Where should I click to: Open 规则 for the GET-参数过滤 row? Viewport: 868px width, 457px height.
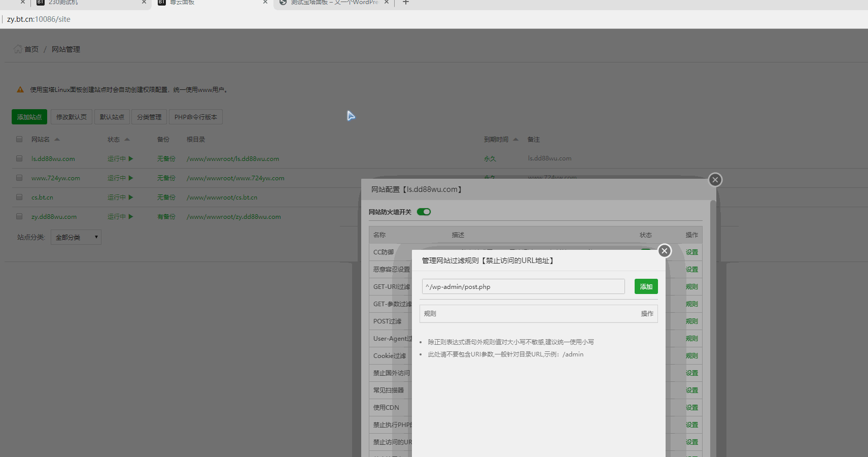pos(692,304)
